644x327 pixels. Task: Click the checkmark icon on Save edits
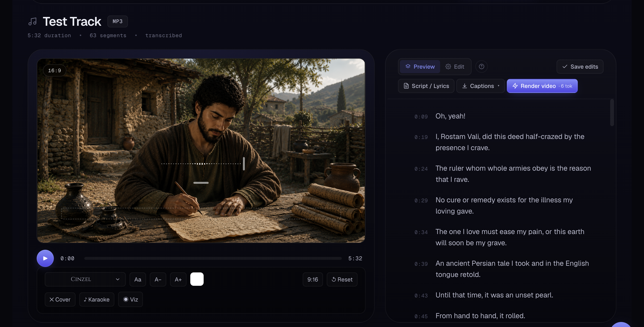[x=564, y=66]
